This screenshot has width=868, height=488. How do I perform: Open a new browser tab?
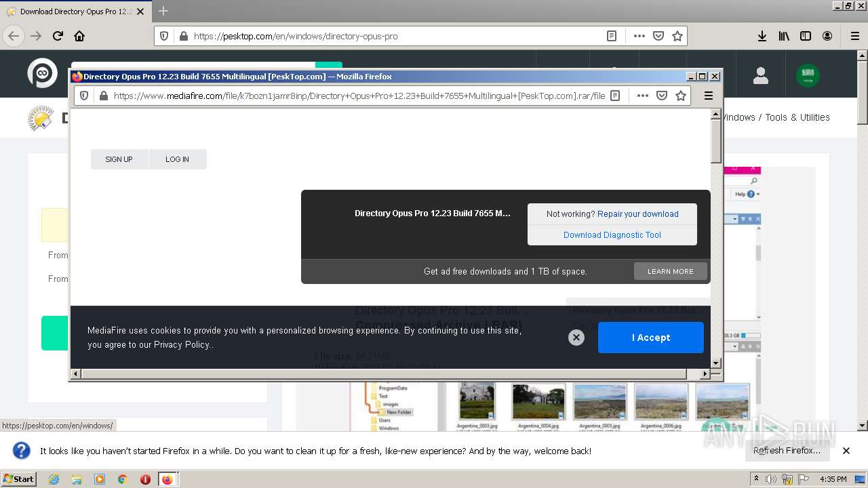163,11
